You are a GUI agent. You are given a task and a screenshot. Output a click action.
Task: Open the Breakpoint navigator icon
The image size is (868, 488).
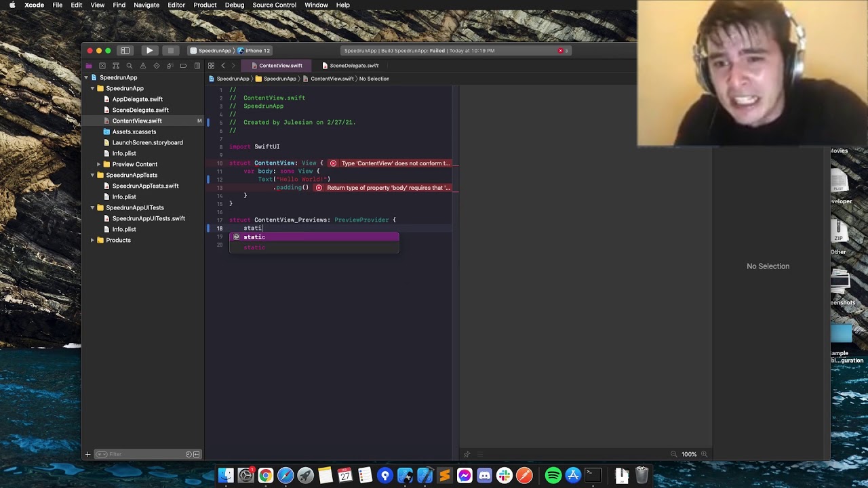point(184,66)
